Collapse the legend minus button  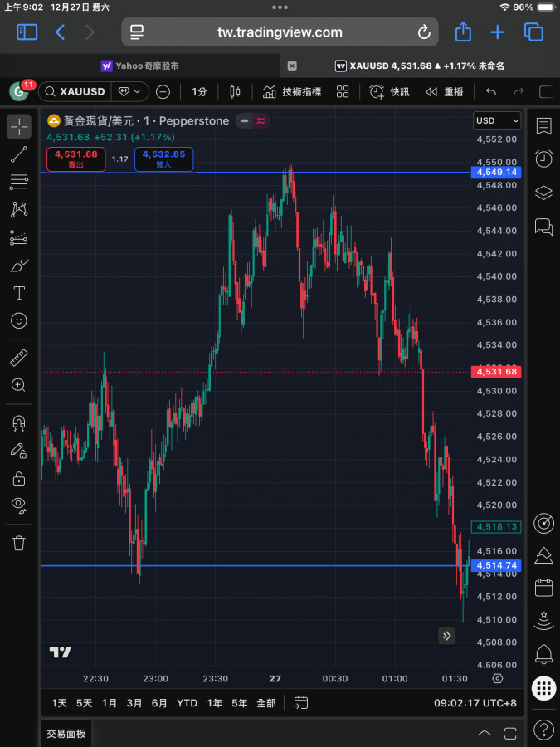(244, 121)
